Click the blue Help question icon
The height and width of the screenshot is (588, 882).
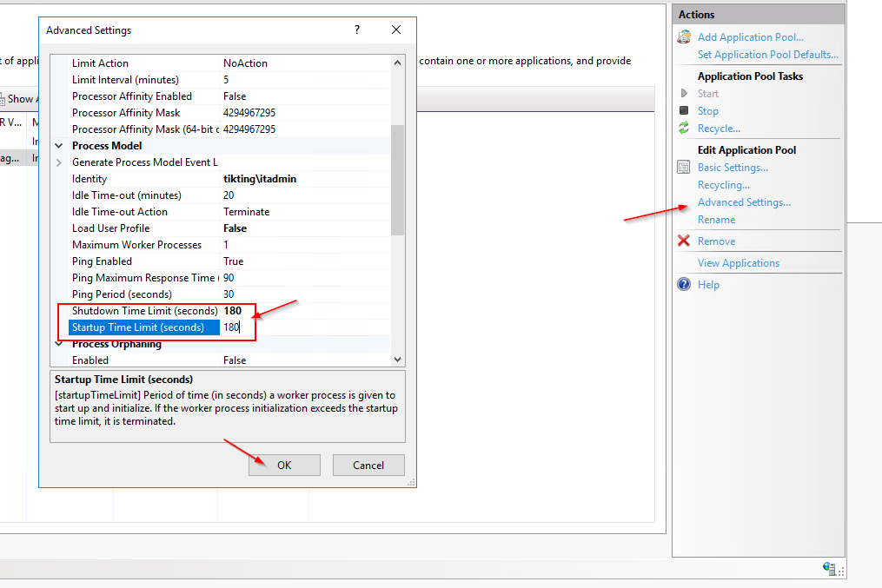684,285
